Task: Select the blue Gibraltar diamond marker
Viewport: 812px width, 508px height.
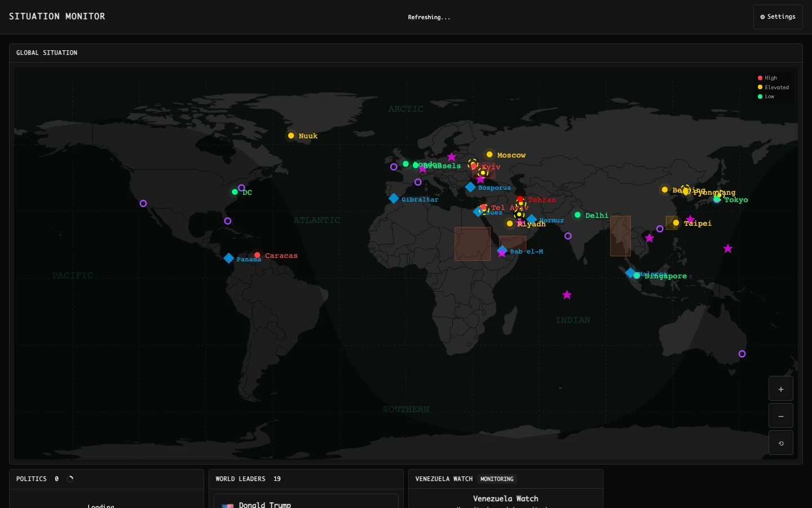Action: [394, 199]
